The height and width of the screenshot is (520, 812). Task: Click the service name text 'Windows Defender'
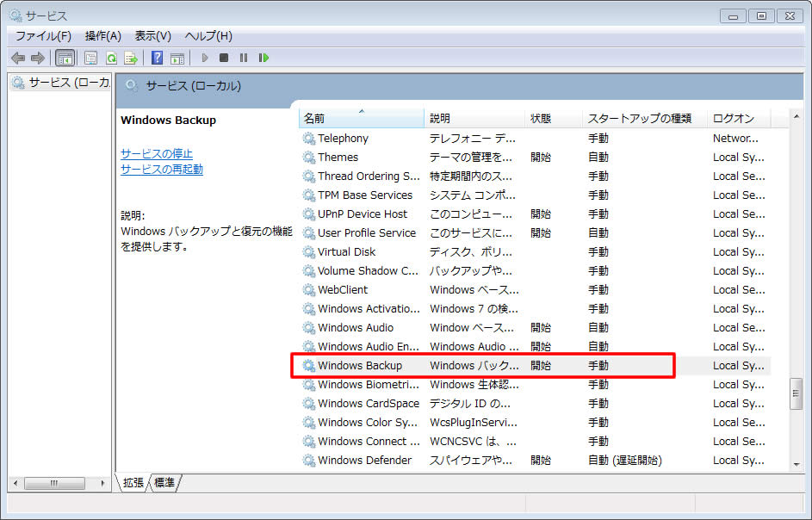(364, 461)
